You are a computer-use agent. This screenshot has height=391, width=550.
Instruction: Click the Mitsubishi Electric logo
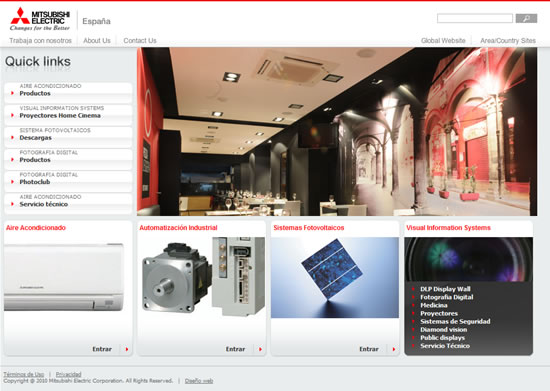click(40, 19)
